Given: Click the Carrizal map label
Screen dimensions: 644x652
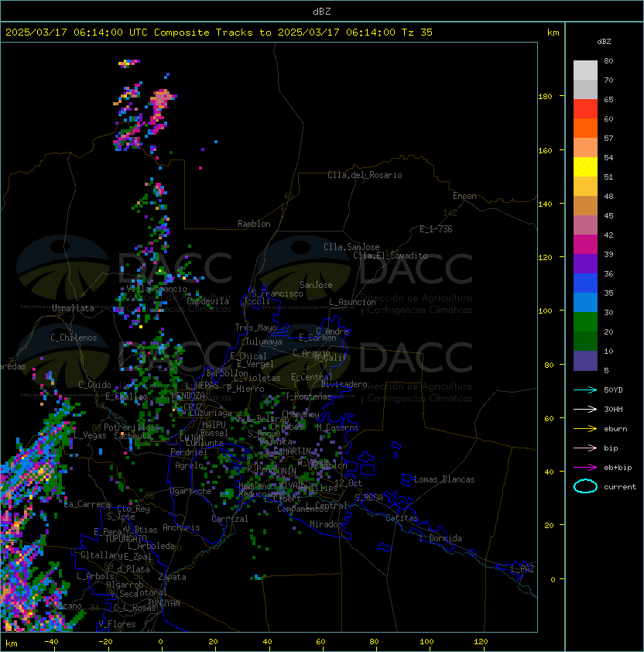Looking at the screenshot, I should click(229, 519).
